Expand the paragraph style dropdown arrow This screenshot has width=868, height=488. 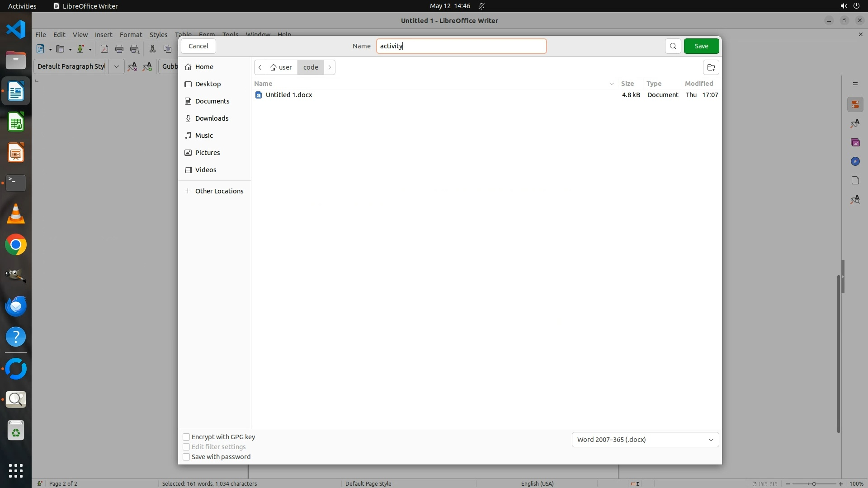(x=116, y=66)
